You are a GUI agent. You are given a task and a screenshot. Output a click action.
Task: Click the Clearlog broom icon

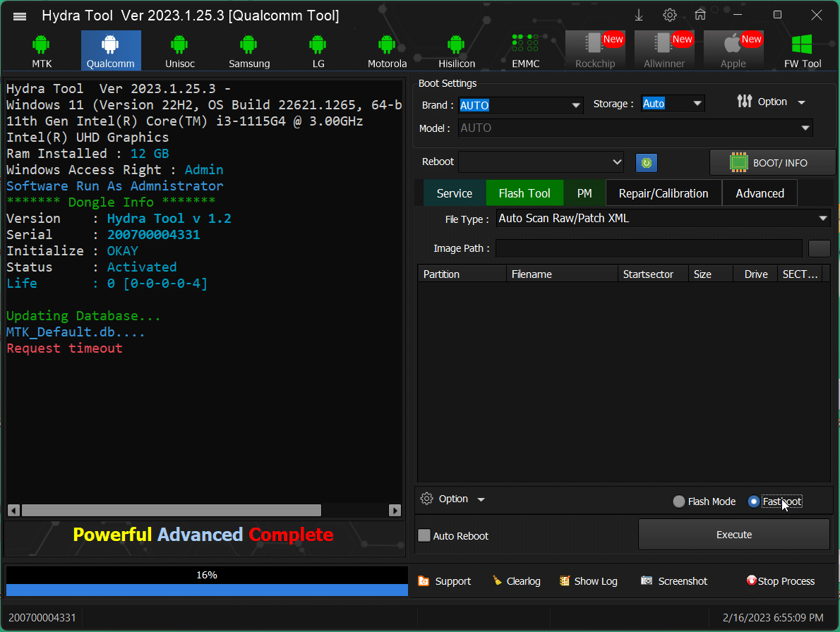click(x=497, y=581)
